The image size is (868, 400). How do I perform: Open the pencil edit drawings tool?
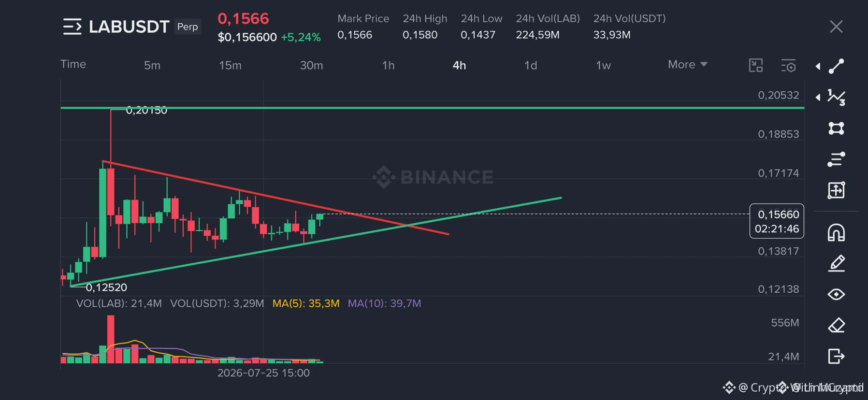point(836,263)
